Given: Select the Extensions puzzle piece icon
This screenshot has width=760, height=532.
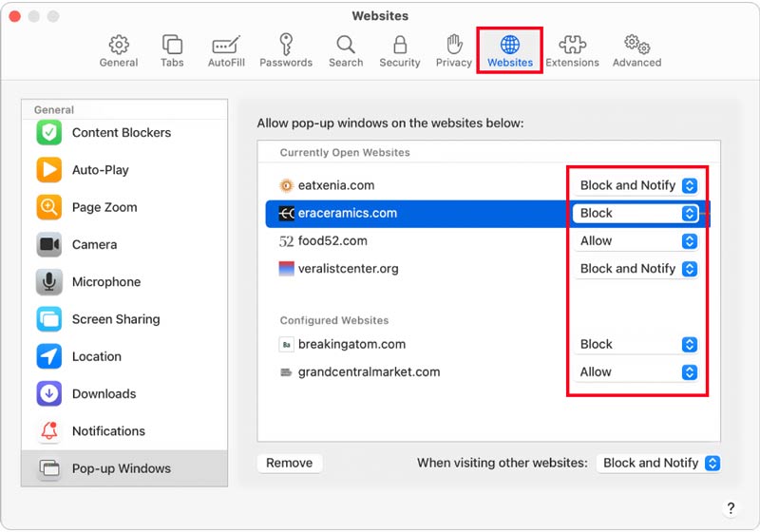Looking at the screenshot, I should coord(572,51).
